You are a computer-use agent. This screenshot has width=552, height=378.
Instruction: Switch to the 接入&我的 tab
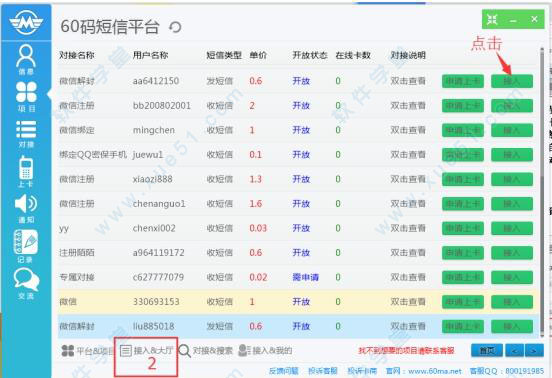[265, 351]
